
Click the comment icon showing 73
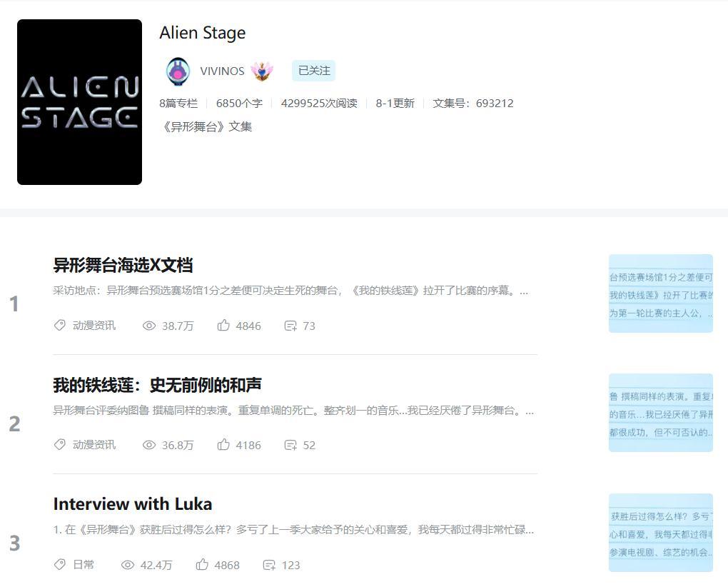tap(290, 326)
